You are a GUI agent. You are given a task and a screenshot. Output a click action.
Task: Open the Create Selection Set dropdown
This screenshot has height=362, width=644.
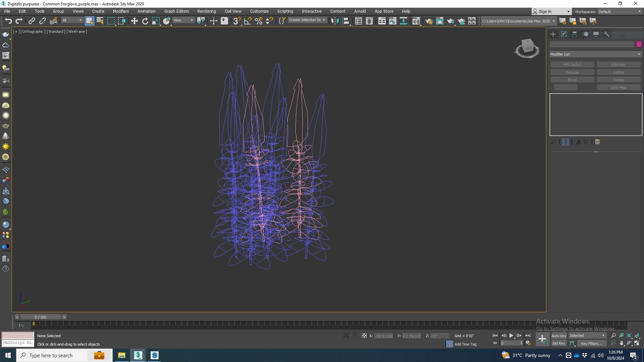(x=307, y=20)
